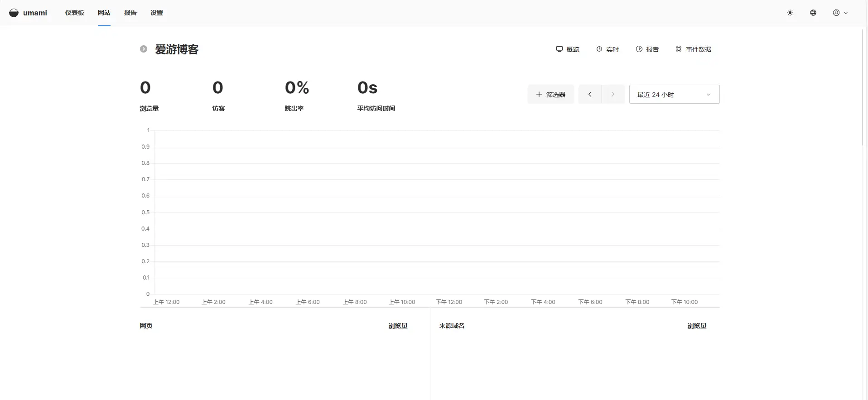The width and height of the screenshot is (868, 400).
Task: Open the user profile menu
Action: click(x=840, y=13)
